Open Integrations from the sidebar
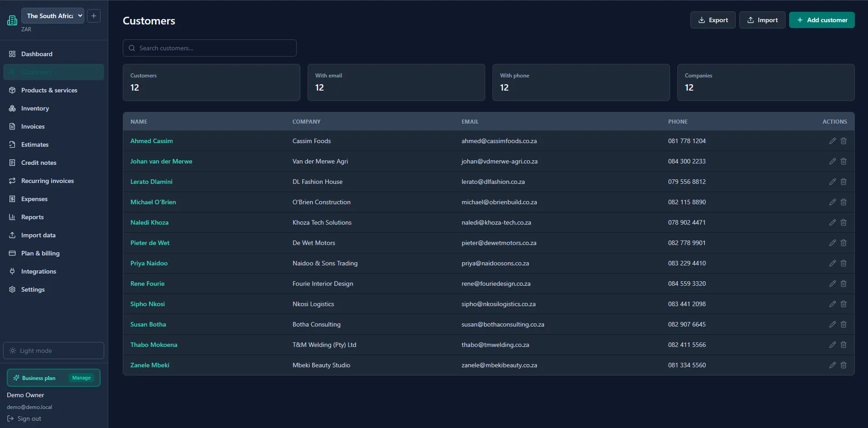The width and height of the screenshot is (868, 428). coord(53,271)
